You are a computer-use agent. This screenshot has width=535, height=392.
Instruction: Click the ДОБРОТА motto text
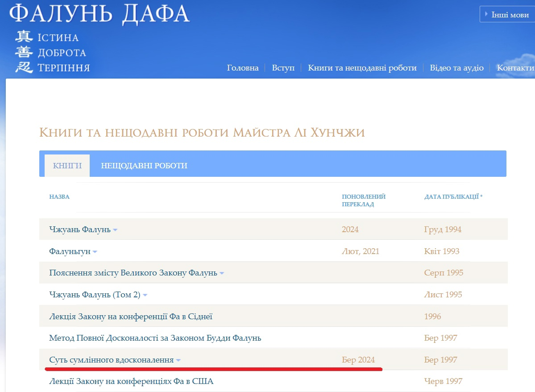pos(62,53)
